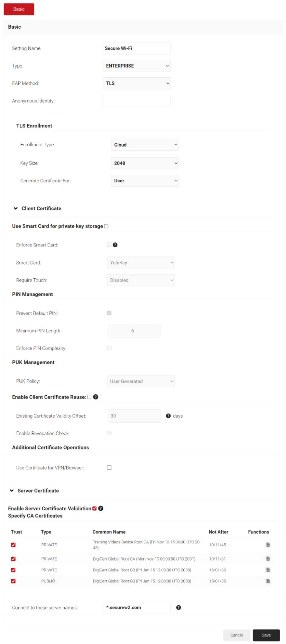286x644 pixels.
Task: Click document icon for Training Videos Device Root CA
Action: [268, 545]
